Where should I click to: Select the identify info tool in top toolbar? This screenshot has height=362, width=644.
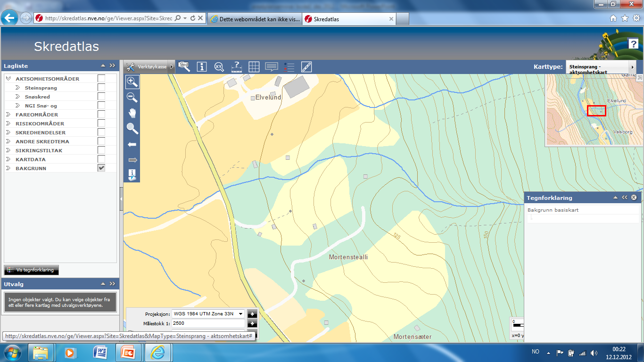pos(202,67)
